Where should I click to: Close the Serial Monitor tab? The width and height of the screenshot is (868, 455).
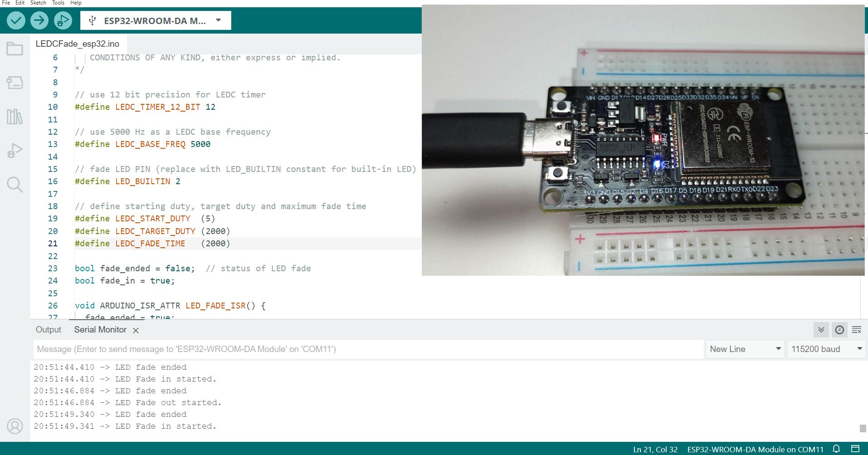coord(136,330)
